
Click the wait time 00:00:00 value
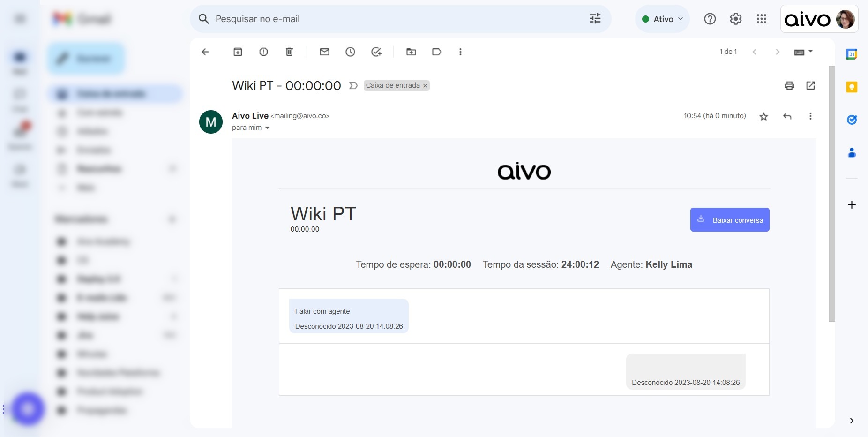click(x=452, y=264)
